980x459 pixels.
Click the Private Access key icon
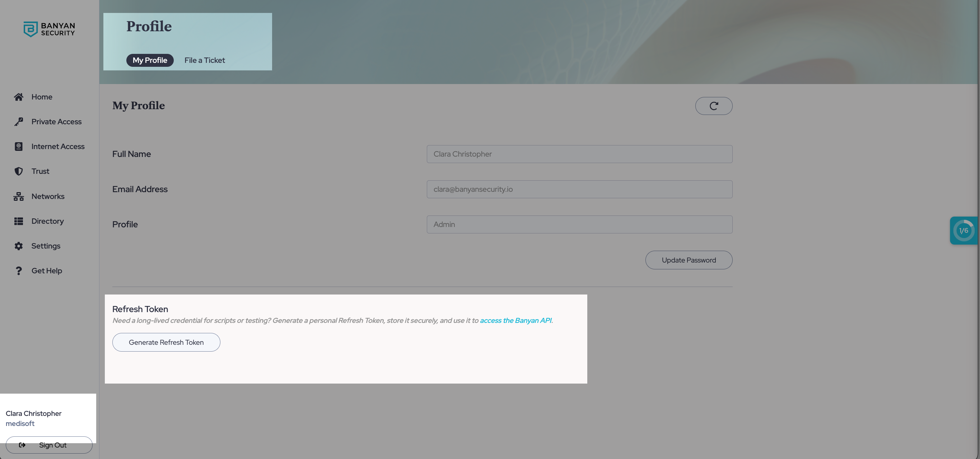coord(18,122)
